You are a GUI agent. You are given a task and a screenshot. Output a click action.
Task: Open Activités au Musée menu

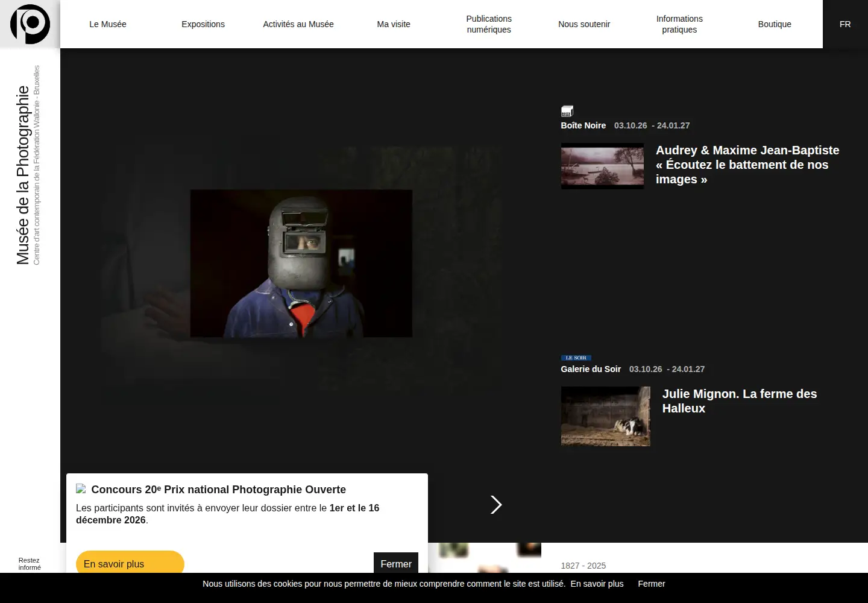click(298, 24)
